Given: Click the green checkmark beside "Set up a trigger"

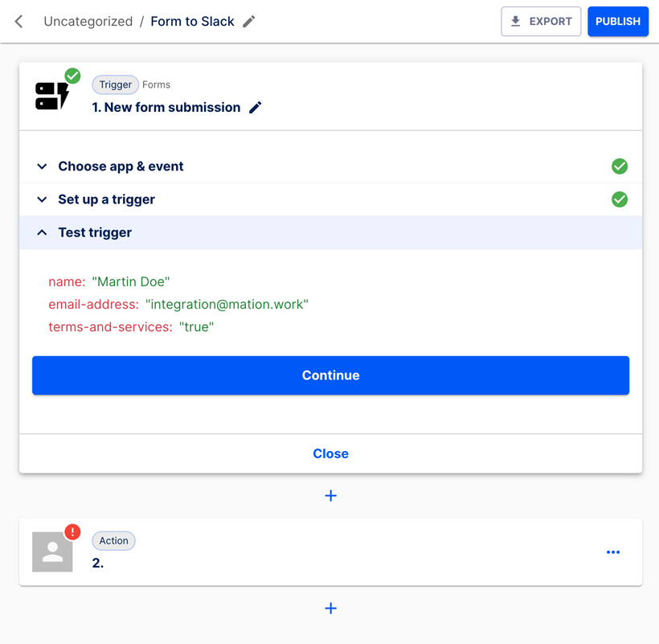Looking at the screenshot, I should 619,199.
